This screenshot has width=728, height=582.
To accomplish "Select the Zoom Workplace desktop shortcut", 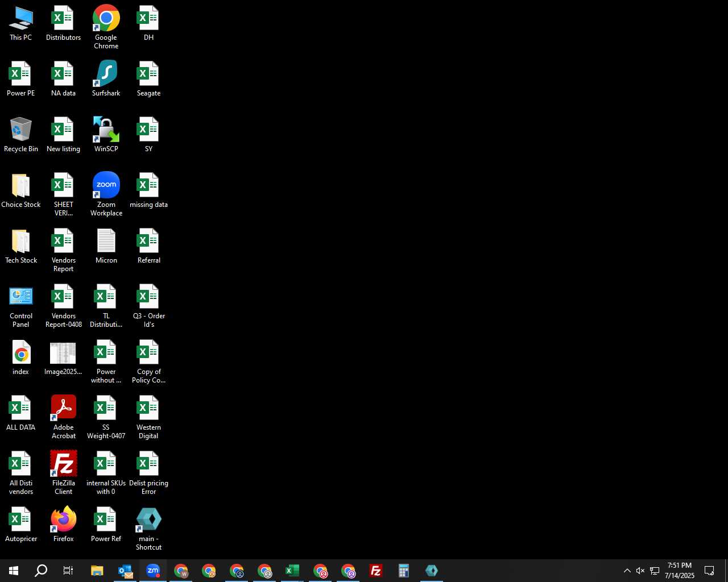I will point(106,194).
